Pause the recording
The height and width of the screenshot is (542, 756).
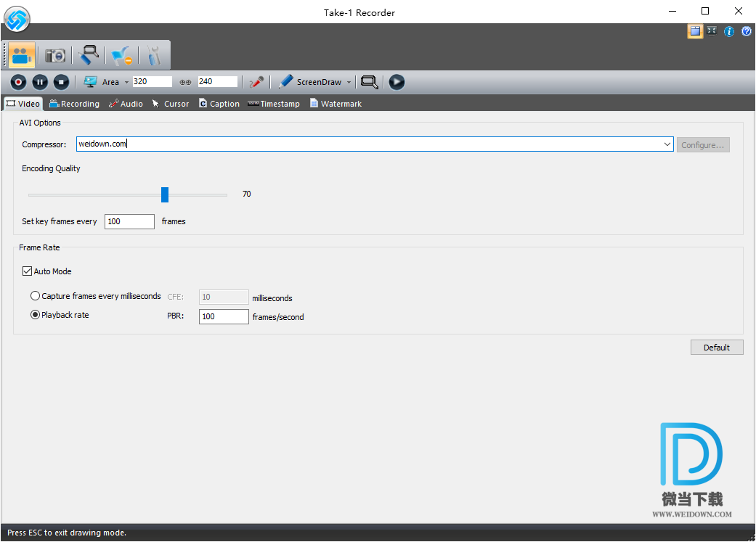(40, 83)
